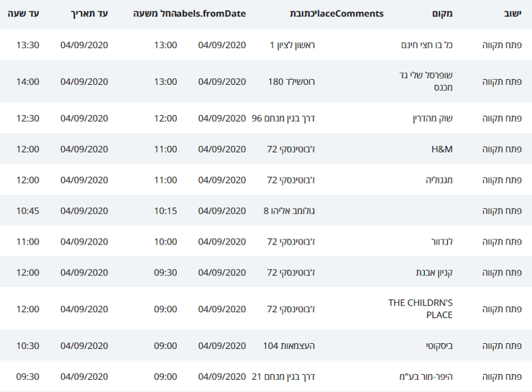Click the 10:45 end time cell

28,211
